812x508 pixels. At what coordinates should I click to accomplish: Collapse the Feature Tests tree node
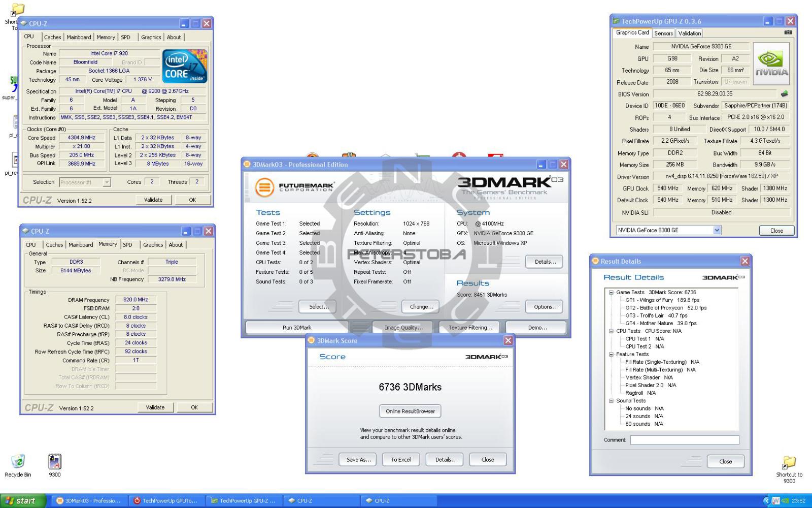pyautogui.click(x=611, y=355)
